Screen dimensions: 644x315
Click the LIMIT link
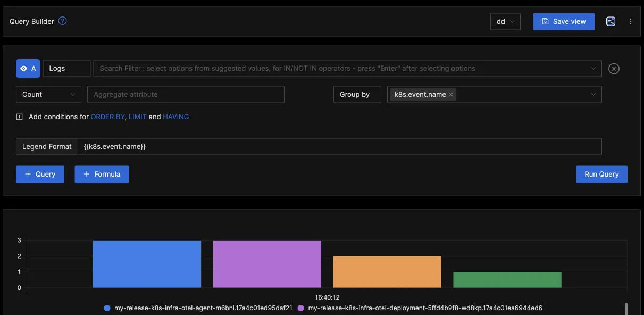click(137, 117)
